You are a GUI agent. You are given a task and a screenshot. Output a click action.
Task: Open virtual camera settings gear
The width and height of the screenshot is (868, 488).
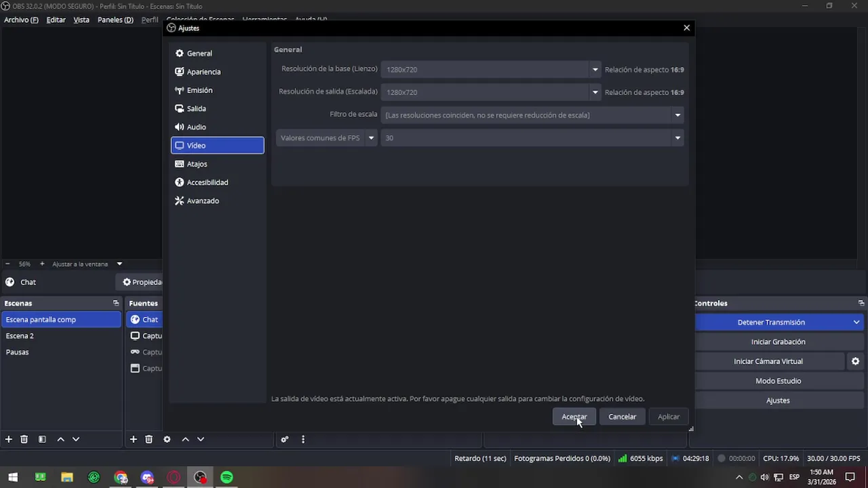(x=855, y=361)
